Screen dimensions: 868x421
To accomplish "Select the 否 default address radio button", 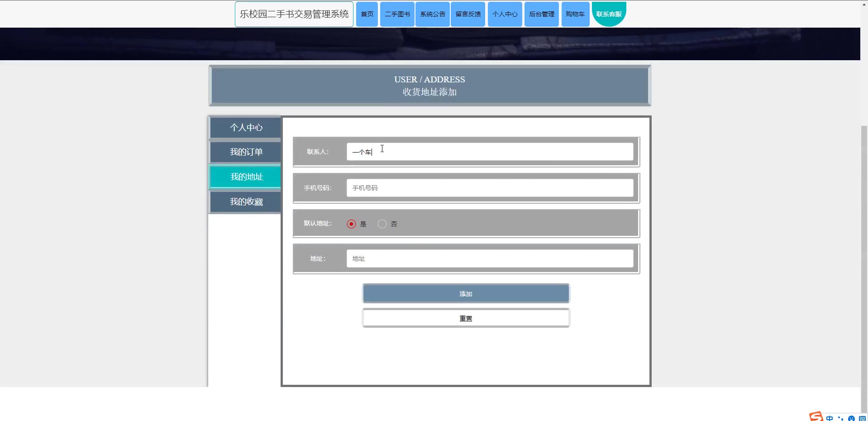I will (382, 224).
